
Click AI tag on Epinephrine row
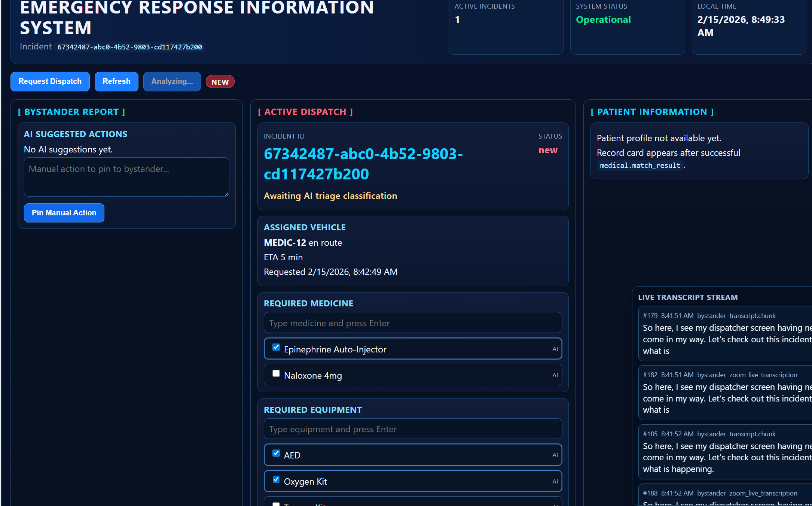tap(555, 349)
